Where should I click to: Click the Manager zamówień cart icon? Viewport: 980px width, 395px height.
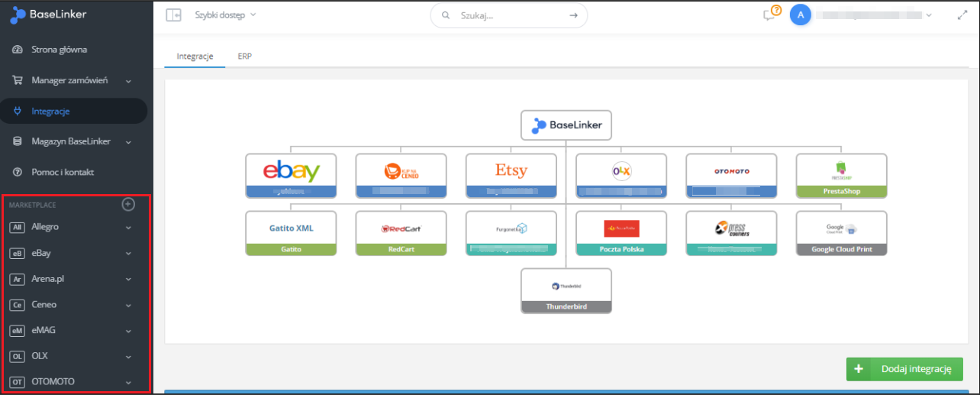(18, 80)
